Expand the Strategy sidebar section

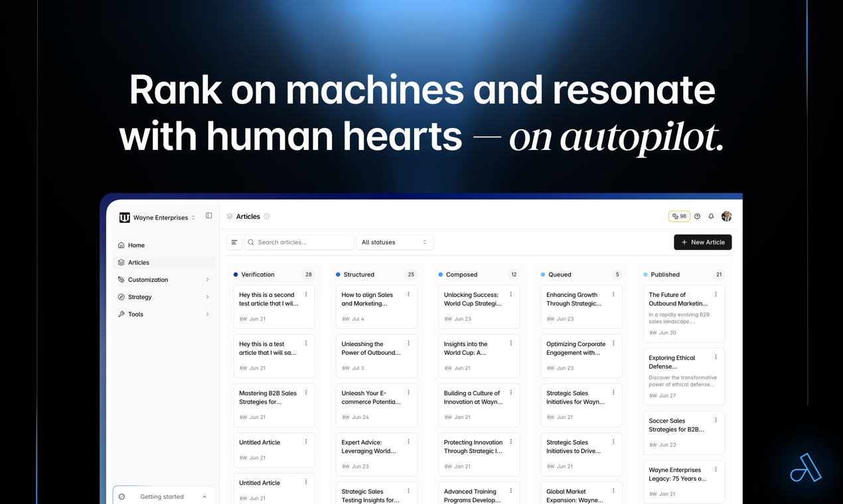point(164,297)
